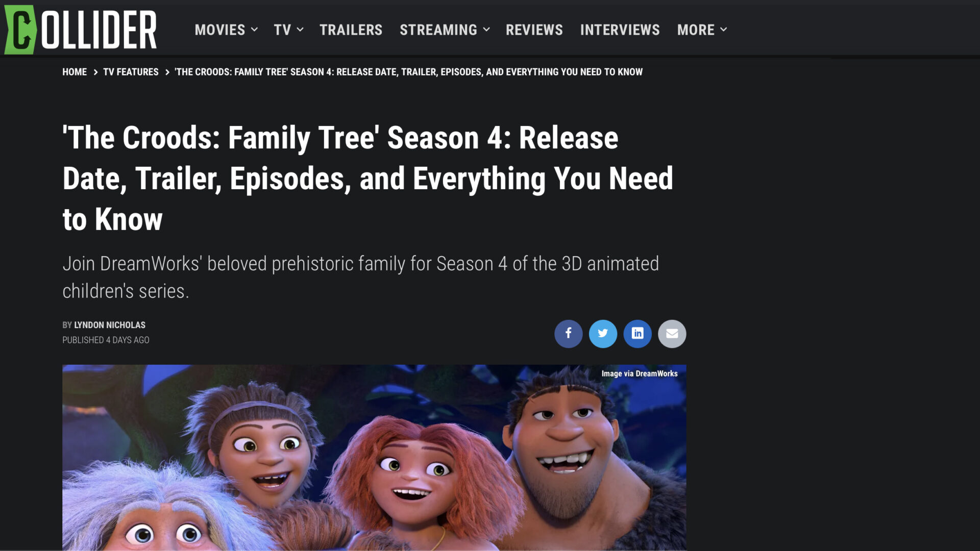Expand the Movies dropdown menu
The image size is (980, 551).
(x=226, y=30)
